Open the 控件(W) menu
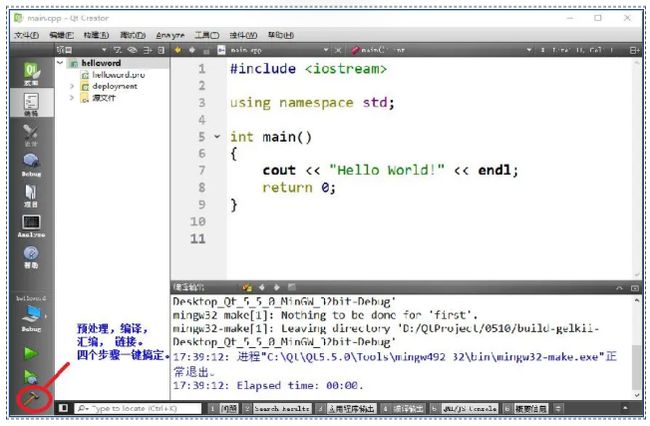Screen dimensions: 650x426 (243, 35)
